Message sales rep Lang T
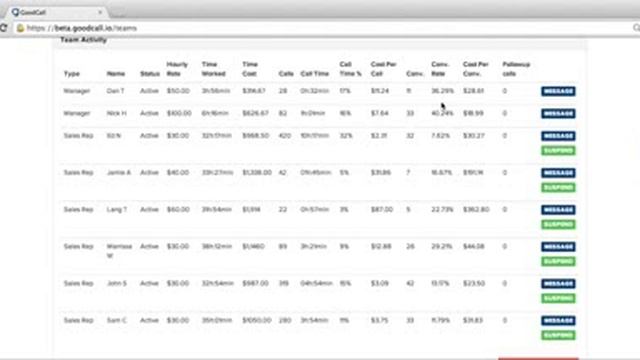This screenshot has width=640, height=360. [558, 209]
